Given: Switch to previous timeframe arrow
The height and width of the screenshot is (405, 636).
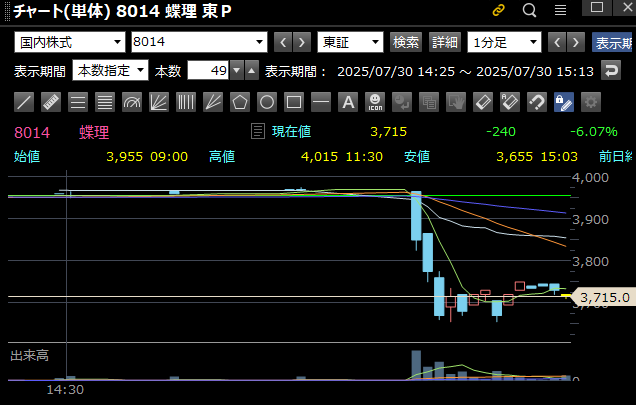Looking at the screenshot, I should tap(557, 42).
